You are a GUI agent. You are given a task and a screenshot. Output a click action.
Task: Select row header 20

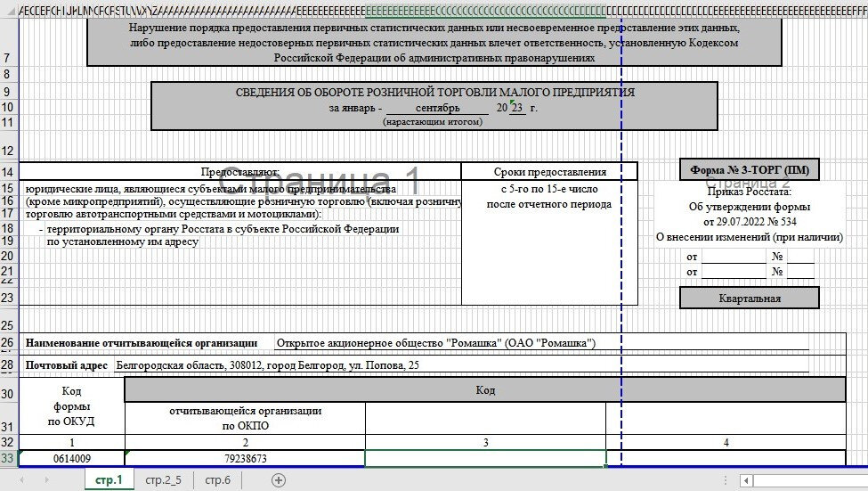pyautogui.click(x=7, y=256)
